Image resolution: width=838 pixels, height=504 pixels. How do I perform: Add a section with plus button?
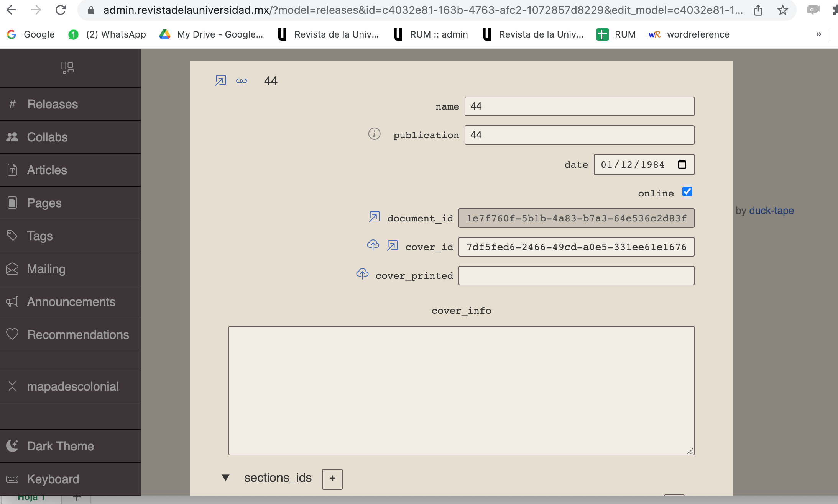332,479
